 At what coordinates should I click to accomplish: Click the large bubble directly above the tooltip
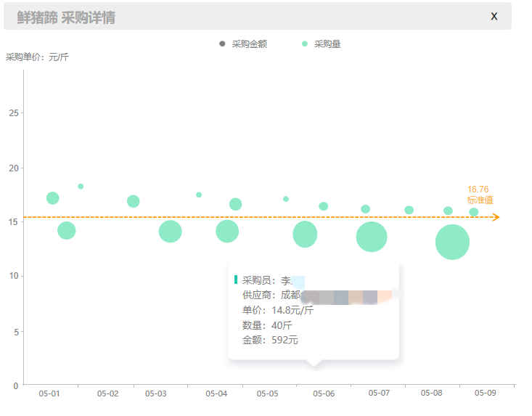click(x=305, y=234)
